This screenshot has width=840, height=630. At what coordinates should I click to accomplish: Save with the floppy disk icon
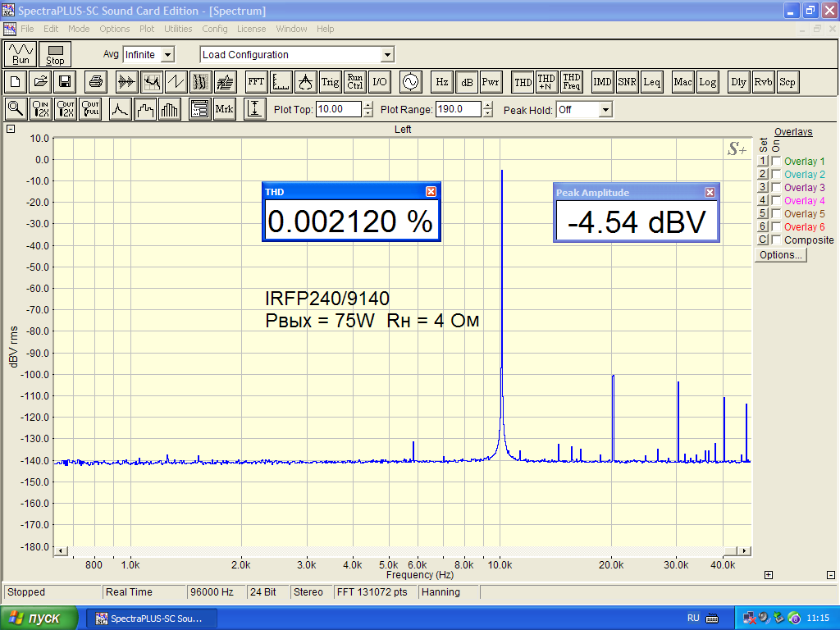pyautogui.click(x=65, y=81)
